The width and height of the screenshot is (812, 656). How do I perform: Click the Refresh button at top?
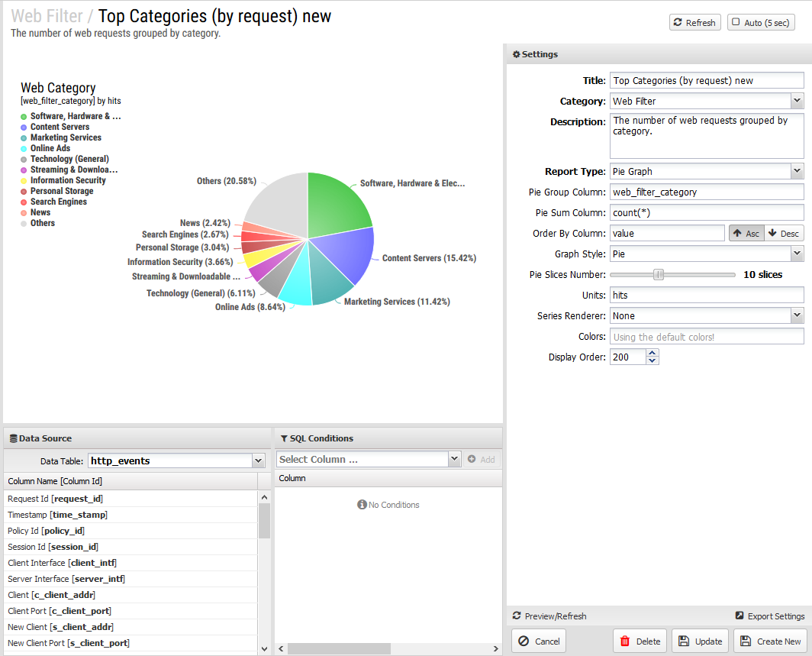[x=694, y=22]
